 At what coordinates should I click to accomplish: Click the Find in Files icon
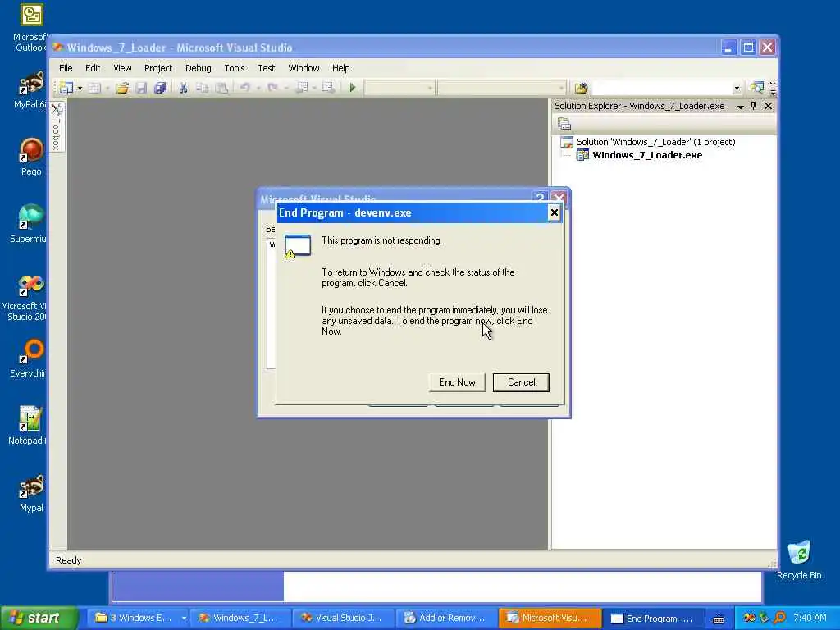(x=581, y=88)
